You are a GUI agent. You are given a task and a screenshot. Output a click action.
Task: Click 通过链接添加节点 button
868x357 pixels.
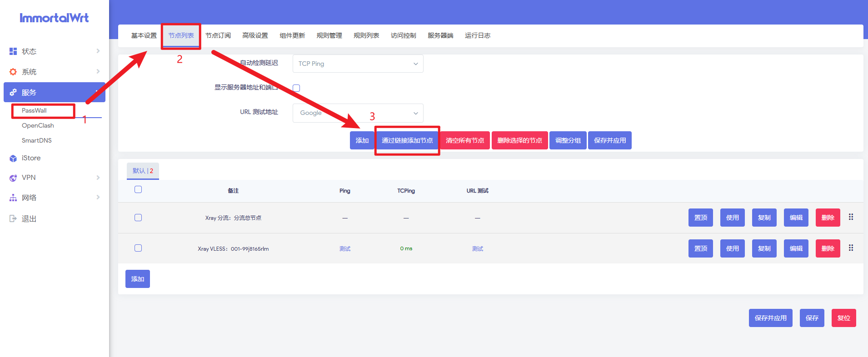click(407, 140)
